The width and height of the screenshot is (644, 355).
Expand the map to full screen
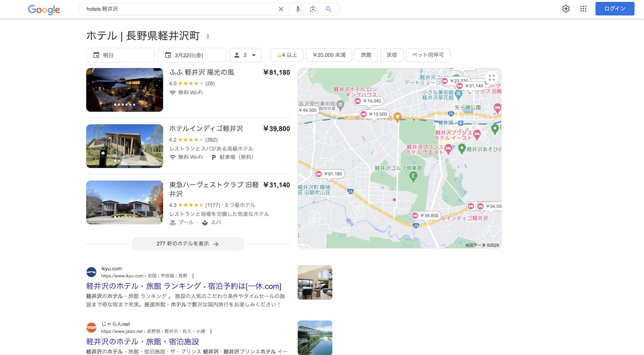[x=492, y=78]
